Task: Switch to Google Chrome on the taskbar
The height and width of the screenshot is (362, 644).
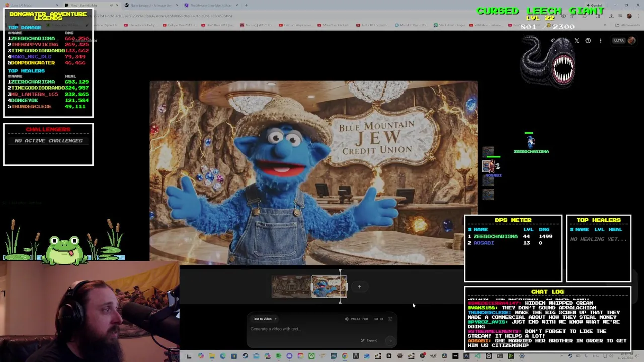Action: pos(345,356)
